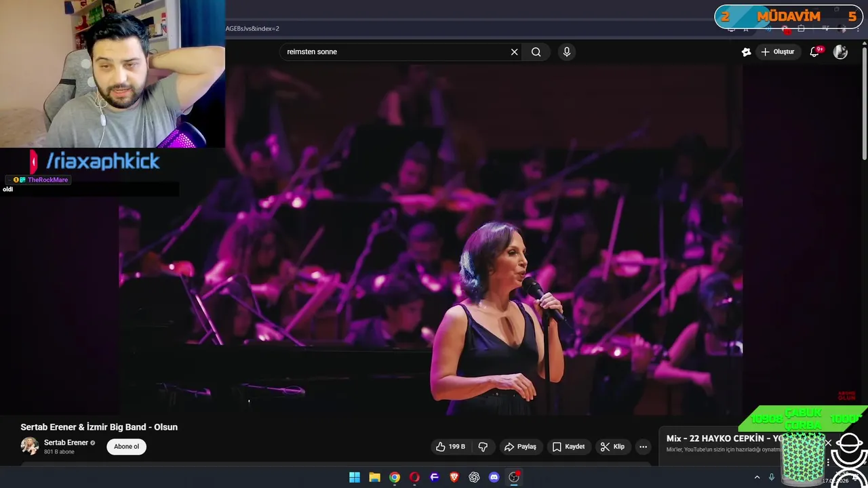Open File Explorer from taskbar
868x488 pixels.
point(374,477)
